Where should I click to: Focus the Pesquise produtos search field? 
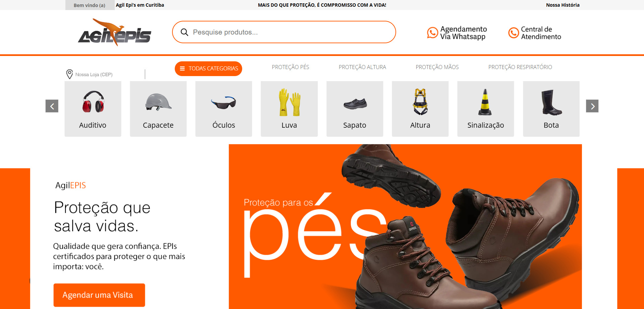tap(284, 32)
